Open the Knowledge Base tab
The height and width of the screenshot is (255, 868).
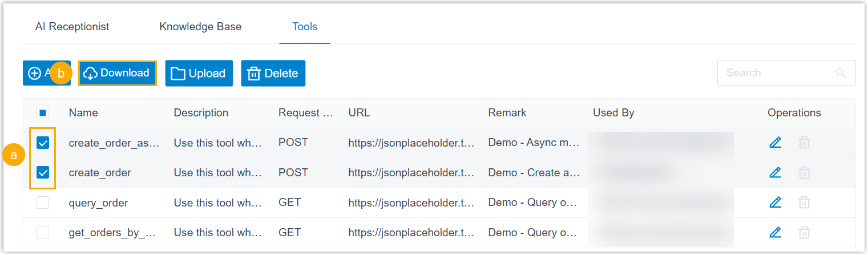point(200,27)
